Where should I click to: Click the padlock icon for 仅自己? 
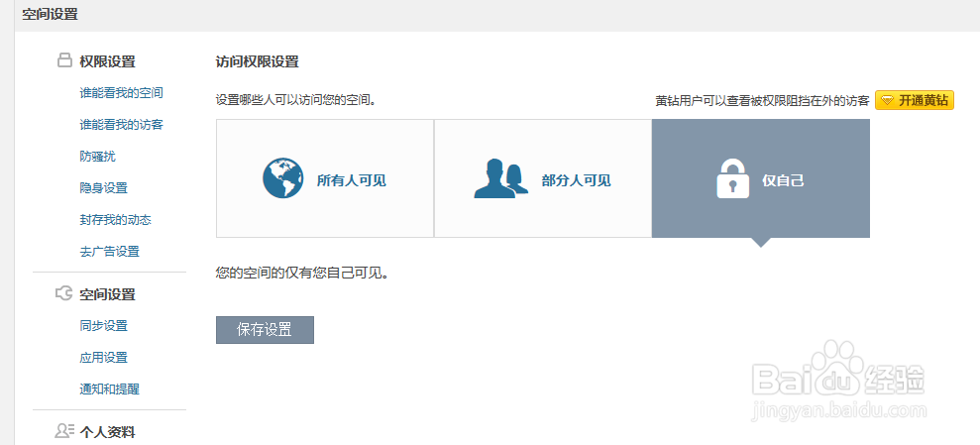732,178
